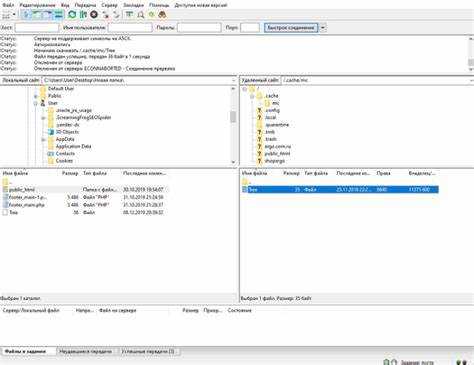Click the Быстрое соединение button
This screenshot has height=365, width=474.
291,28
